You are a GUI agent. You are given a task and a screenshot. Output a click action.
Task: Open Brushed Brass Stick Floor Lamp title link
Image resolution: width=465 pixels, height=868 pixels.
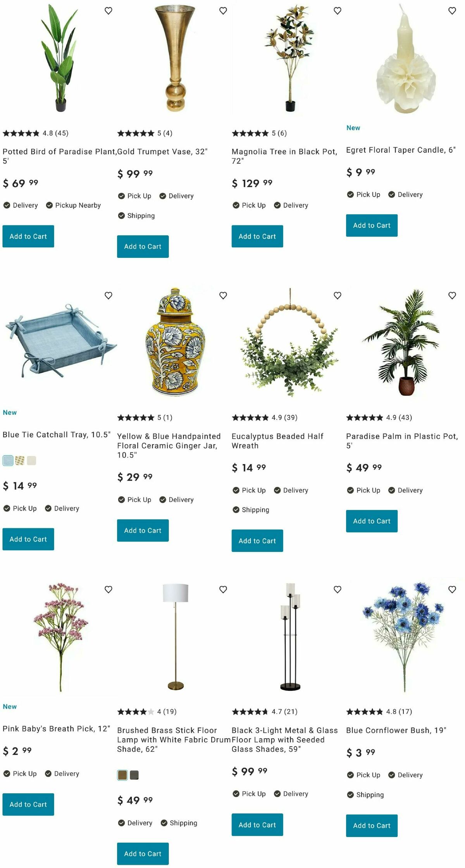(x=174, y=740)
